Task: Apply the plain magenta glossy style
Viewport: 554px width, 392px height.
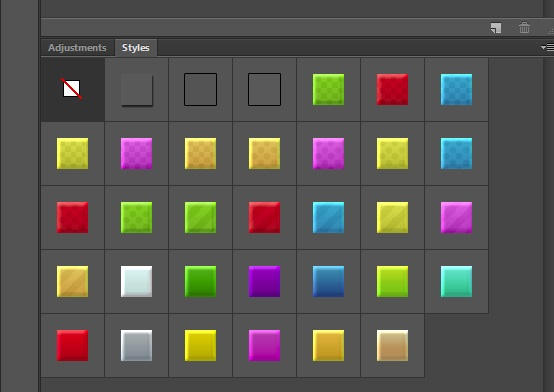Action: pos(264,345)
